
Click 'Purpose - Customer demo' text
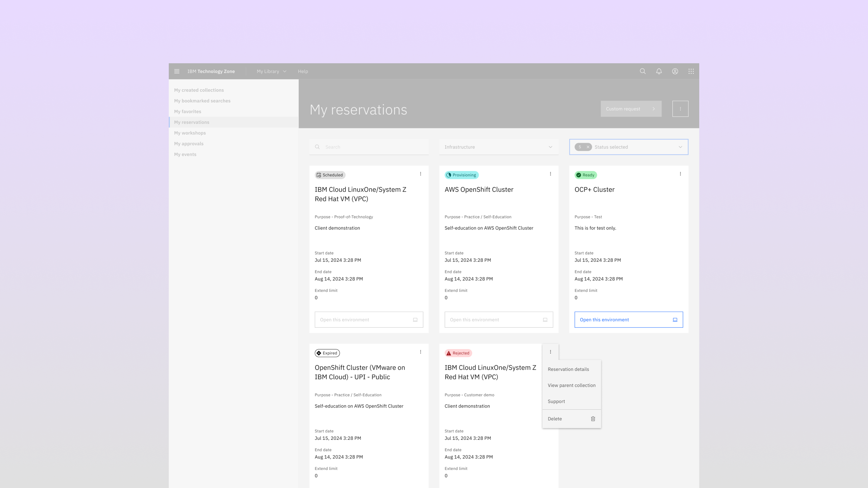click(x=469, y=395)
